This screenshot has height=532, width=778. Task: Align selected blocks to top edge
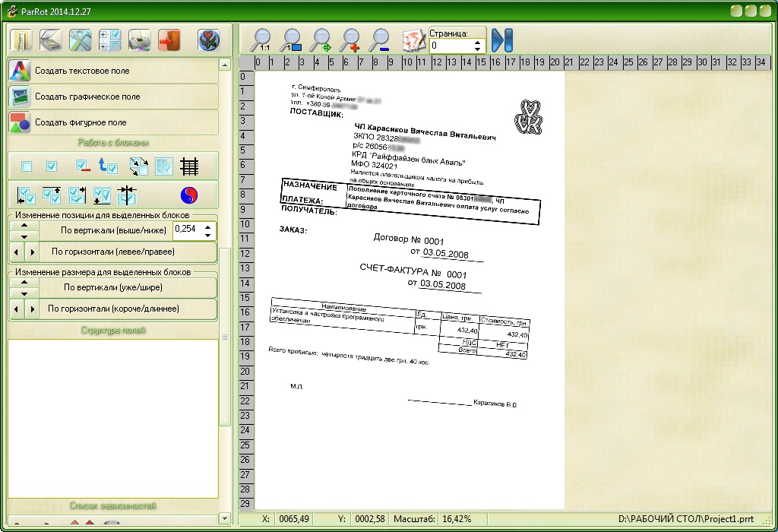[x=52, y=195]
